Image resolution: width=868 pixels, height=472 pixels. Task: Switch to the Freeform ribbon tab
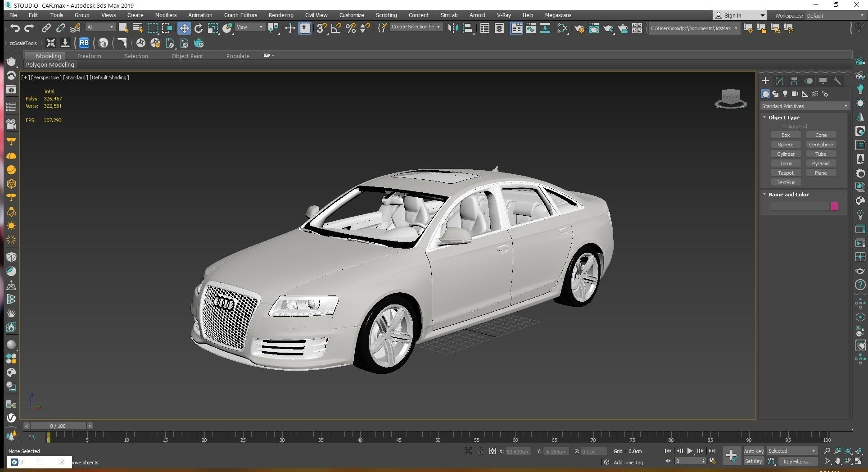point(89,56)
